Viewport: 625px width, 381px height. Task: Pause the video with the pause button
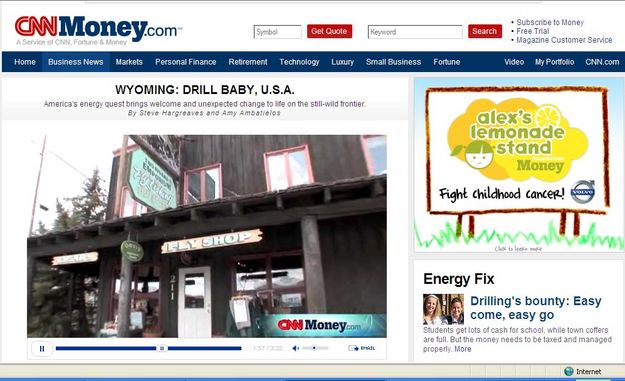42,349
